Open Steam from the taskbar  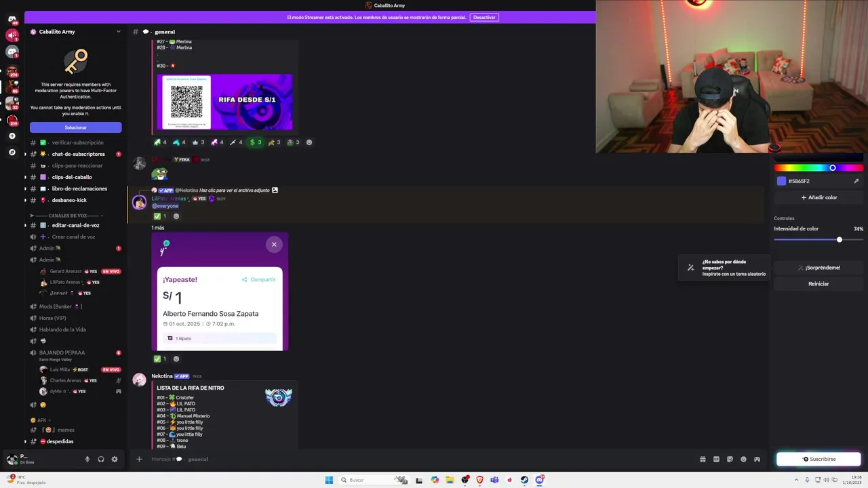coord(524,480)
